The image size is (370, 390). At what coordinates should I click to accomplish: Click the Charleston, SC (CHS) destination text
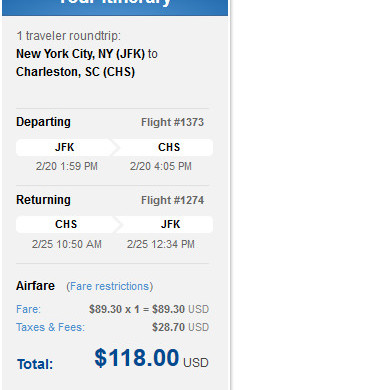(75, 72)
